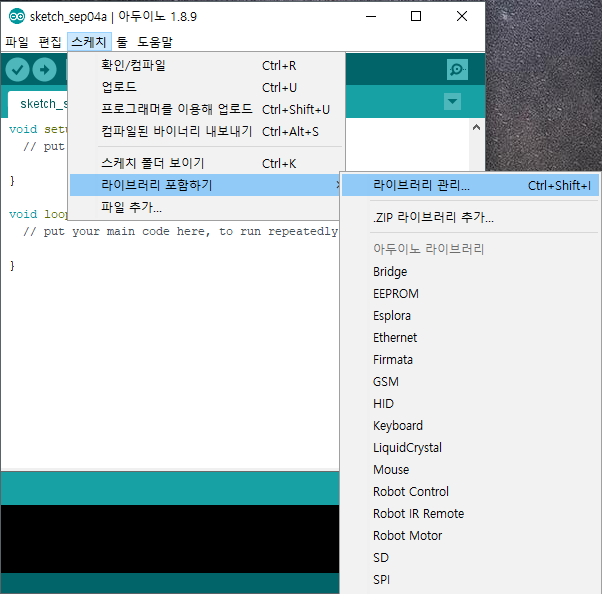Viewport: 602px width, 594px height.
Task: Select 스케치 폴더 보이기
Action: click(207, 164)
